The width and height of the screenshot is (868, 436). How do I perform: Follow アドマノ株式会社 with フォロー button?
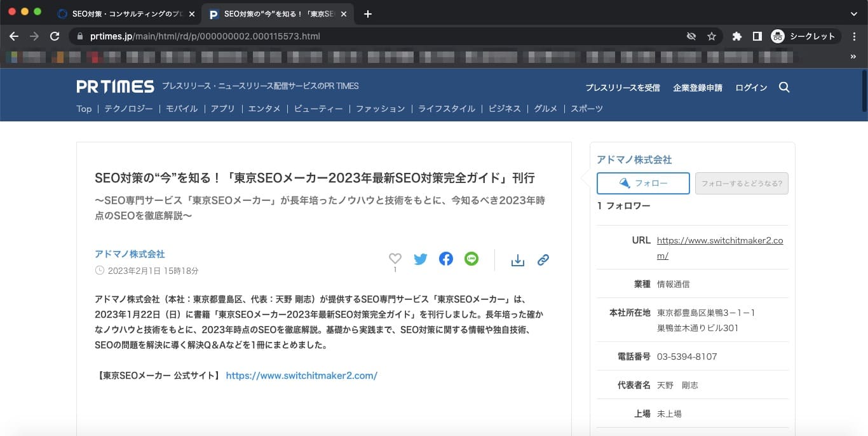643,183
